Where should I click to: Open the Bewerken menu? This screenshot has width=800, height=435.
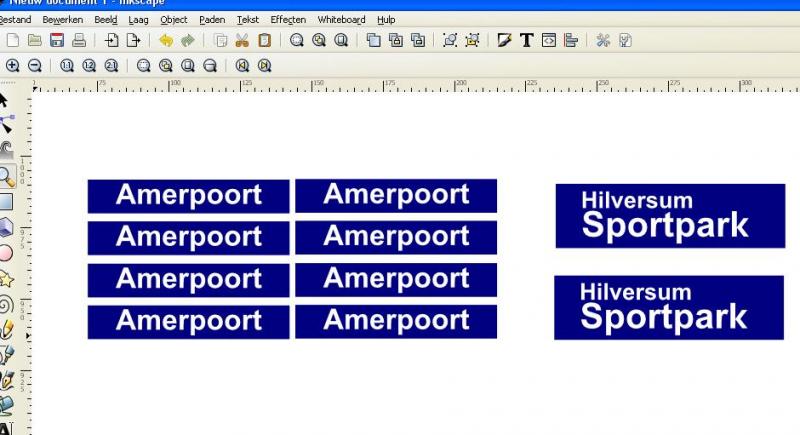(x=63, y=19)
